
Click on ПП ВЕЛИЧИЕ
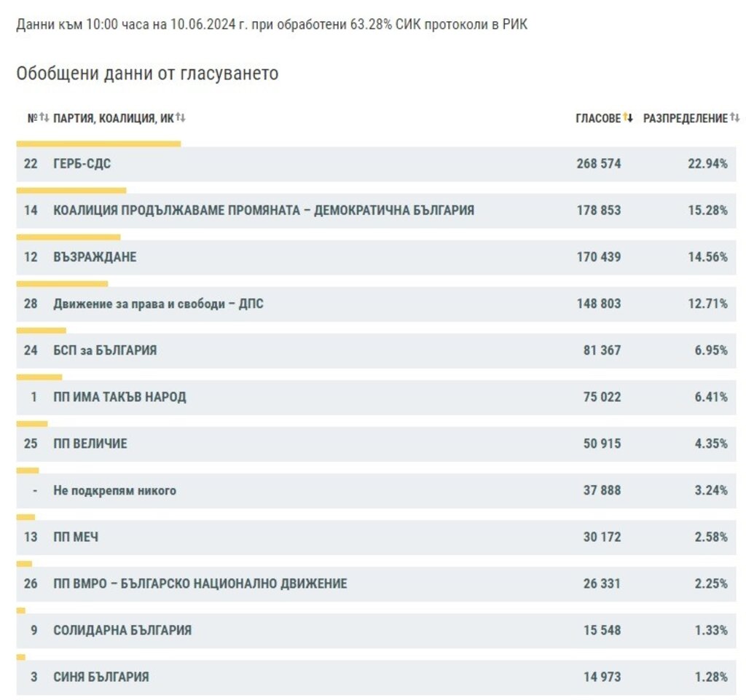(x=90, y=444)
